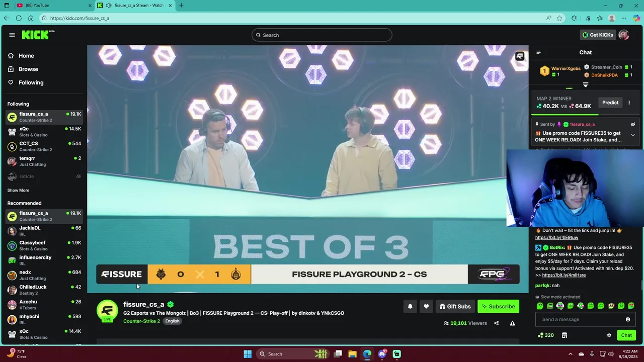
Task: Open CCT_CS channel in sidebar
Action: 44,146
